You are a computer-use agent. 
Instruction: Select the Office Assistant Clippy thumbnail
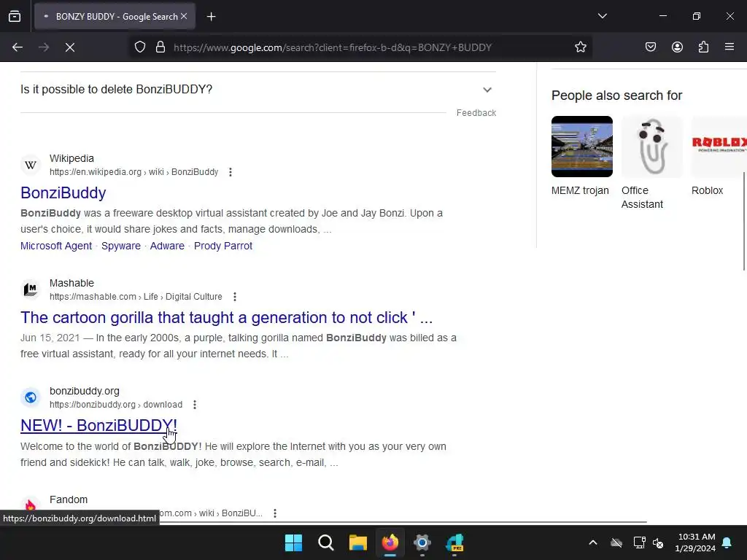[x=651, y=147]
